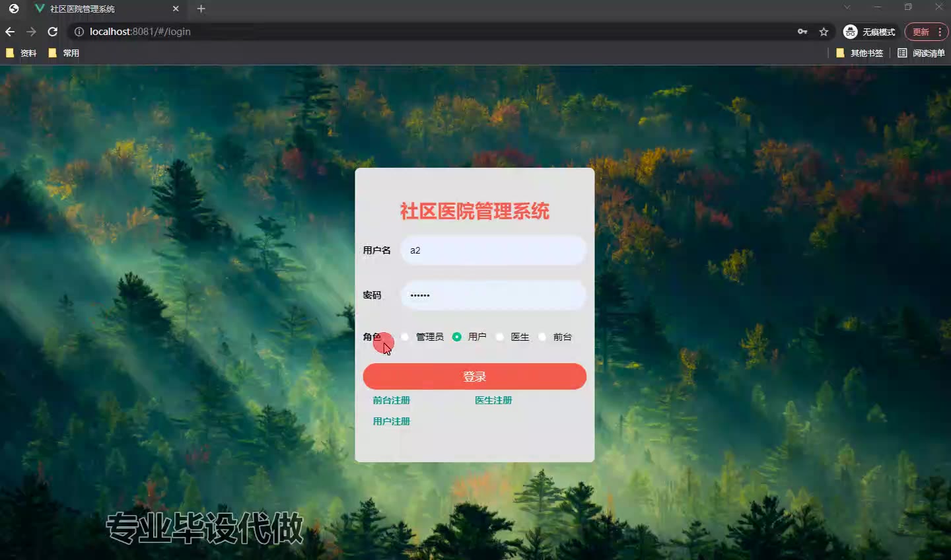Open the tab search chevron

pyautogui.click(x=847, y=7)
